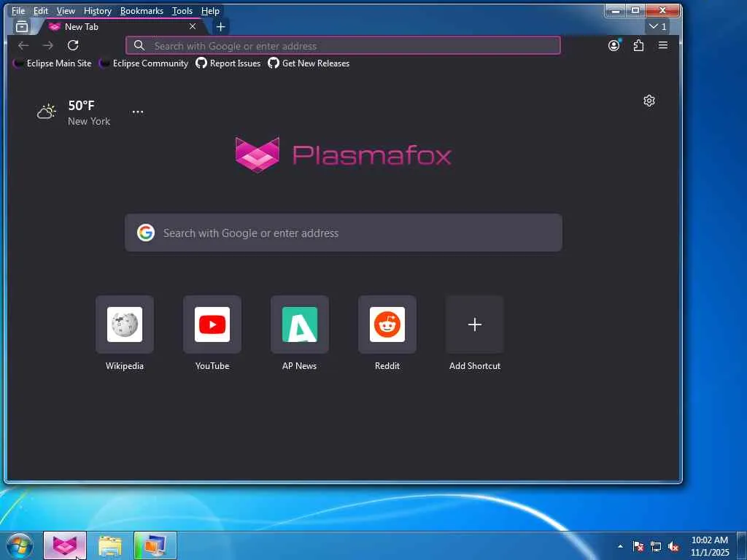Open the View menu

[x=66, y=10]
